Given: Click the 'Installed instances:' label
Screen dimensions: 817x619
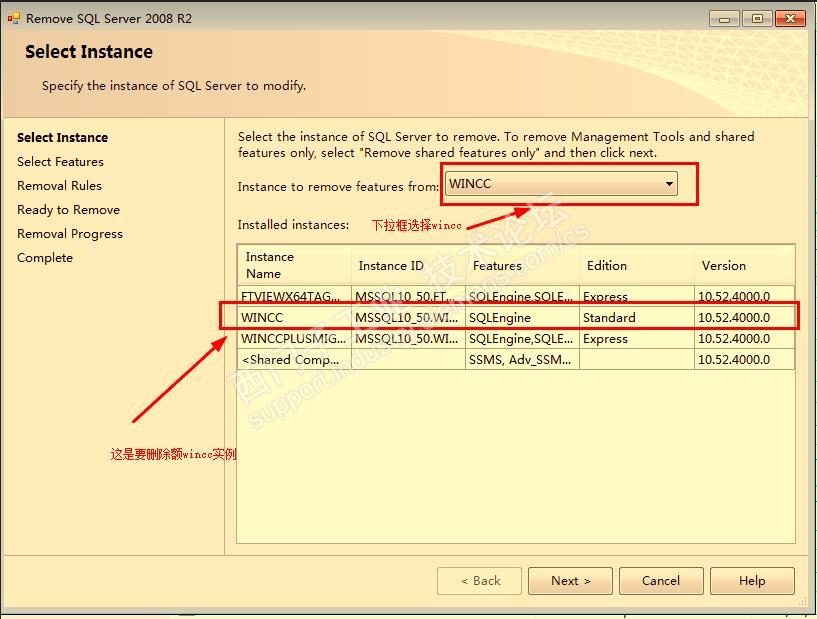Looking at the screenshot, I should pyautogui.click(x=293, y=225).
